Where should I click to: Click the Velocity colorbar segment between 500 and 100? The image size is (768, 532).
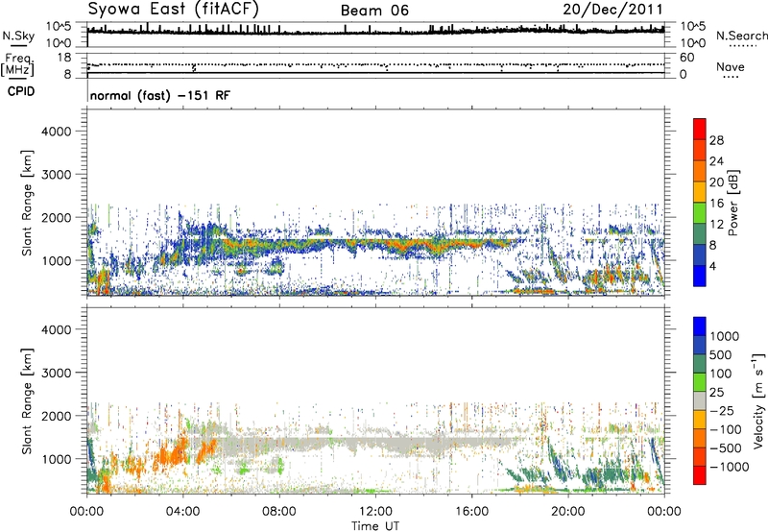point(700,364)
